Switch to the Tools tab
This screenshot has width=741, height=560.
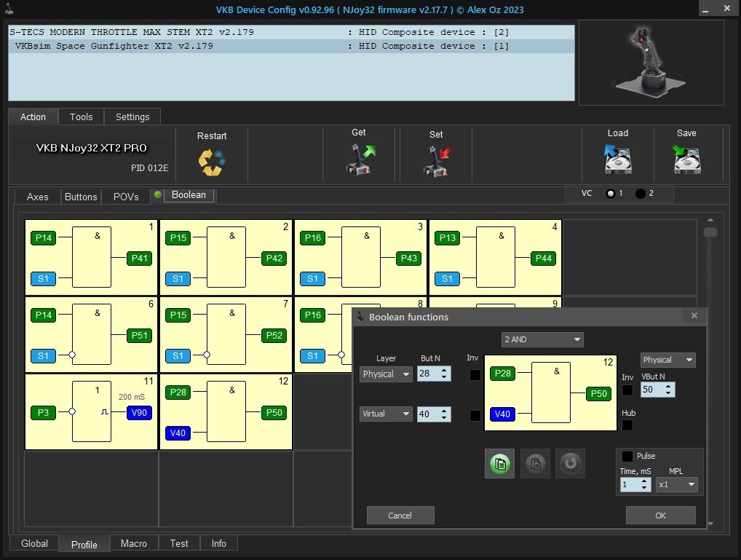click(81, 117)
